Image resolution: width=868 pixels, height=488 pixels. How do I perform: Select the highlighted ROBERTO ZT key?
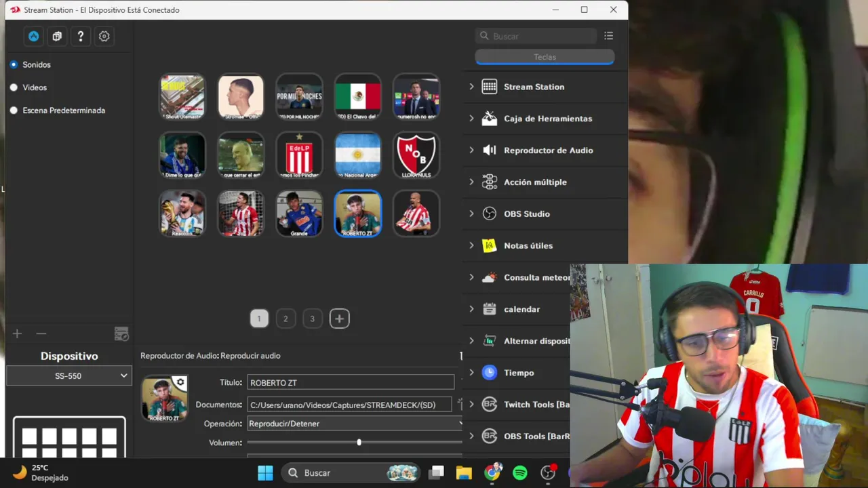pyautogui.click(x=358, y=213)
